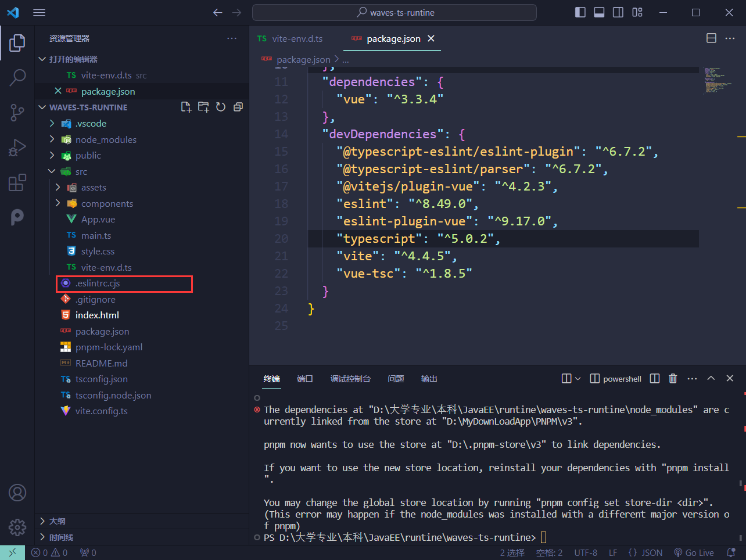Open editor more actions ellipsis

tap(730, 38)
